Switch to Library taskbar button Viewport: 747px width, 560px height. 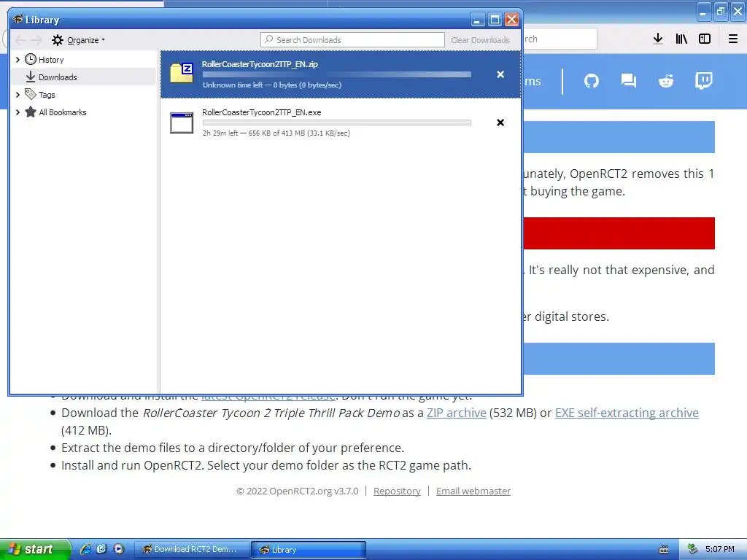point(309,550)
